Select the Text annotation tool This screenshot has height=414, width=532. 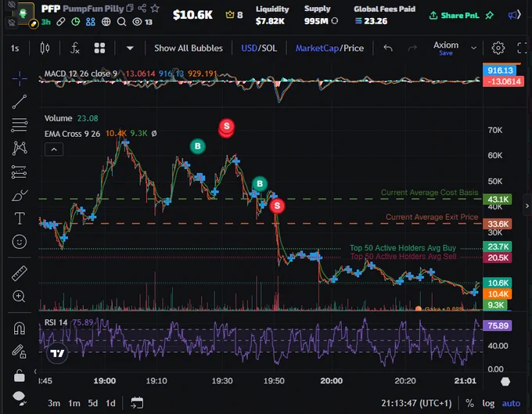pos(20,218)
